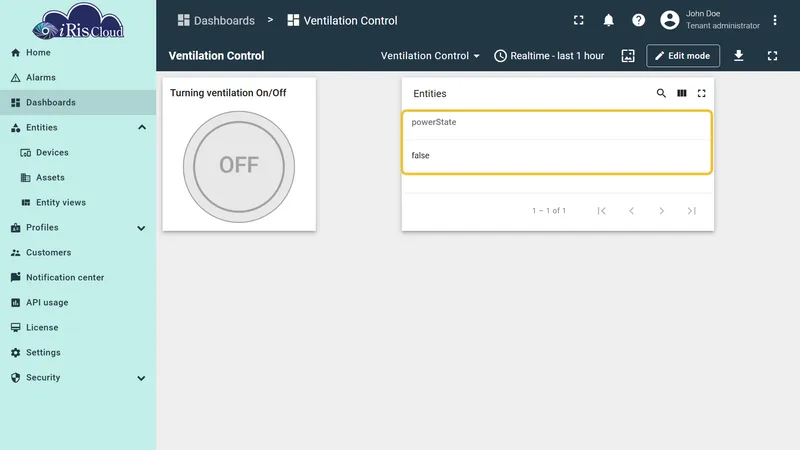The height and width of the screenshot is (450, 800).
Task: Open Settings in the sidebar
Action: pos(78,353)
